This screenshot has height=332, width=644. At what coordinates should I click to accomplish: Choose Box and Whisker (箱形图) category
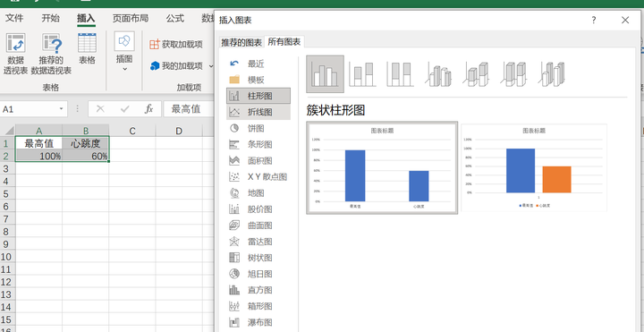coord(258,306)
